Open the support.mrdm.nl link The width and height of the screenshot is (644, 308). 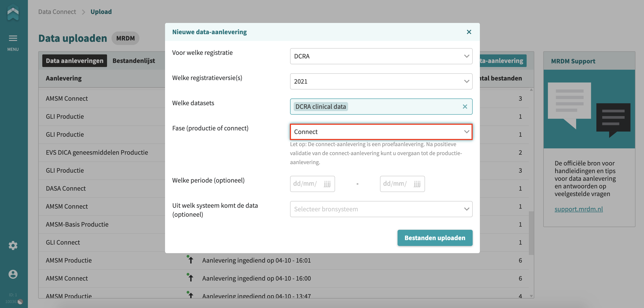pyautogui.click(x=579, y=209)
